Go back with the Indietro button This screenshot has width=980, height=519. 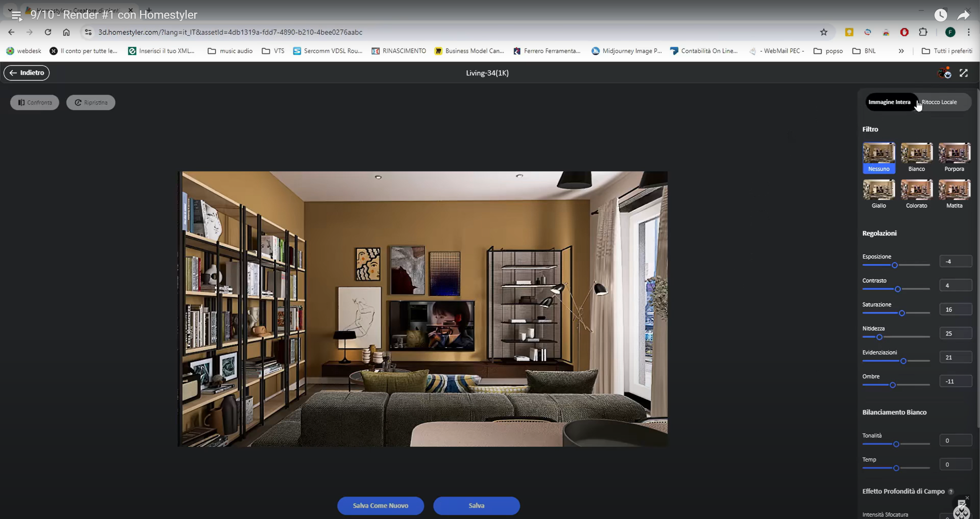coord(26,73)
